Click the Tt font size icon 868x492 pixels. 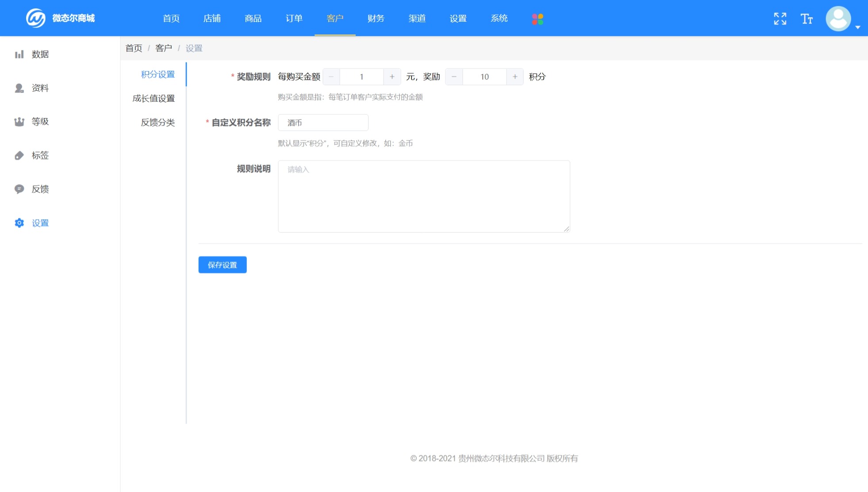(807, 19)
